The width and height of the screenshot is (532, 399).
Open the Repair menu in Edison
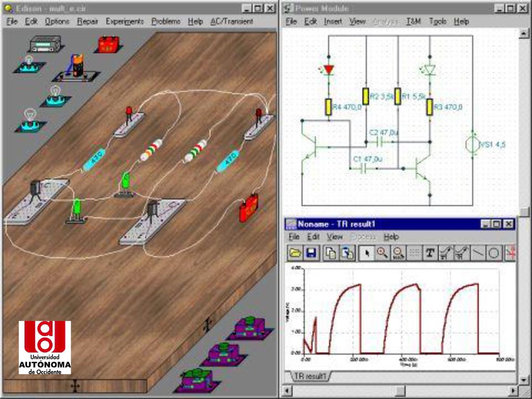[87, 21]
